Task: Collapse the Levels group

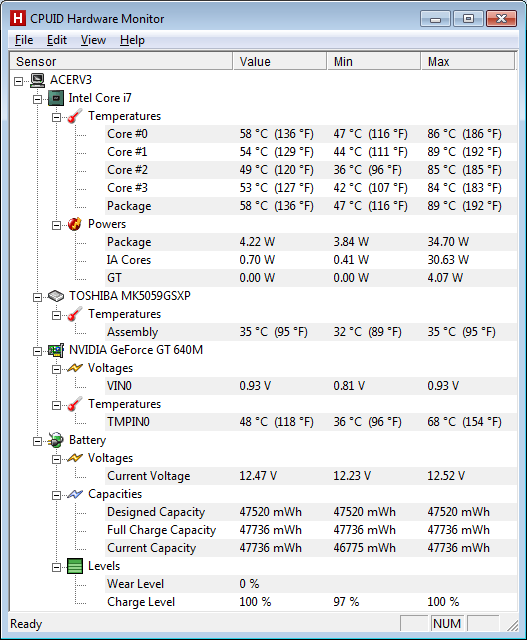Action: 56,567
